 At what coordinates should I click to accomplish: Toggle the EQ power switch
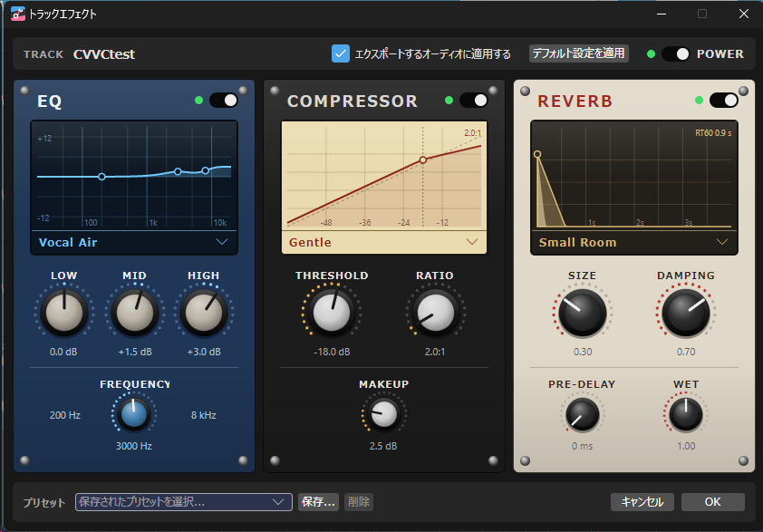coord(223,101)
